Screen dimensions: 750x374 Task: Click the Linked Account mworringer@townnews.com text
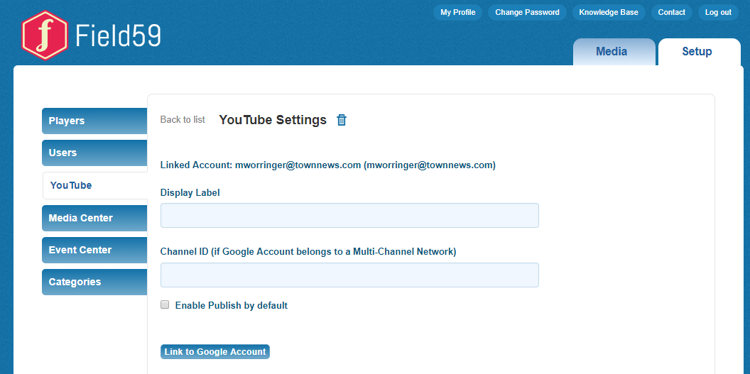tap(328, 165)
